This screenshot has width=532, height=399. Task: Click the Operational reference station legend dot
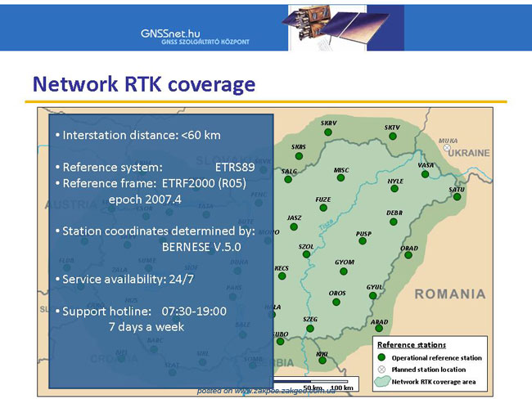(381, 357)
